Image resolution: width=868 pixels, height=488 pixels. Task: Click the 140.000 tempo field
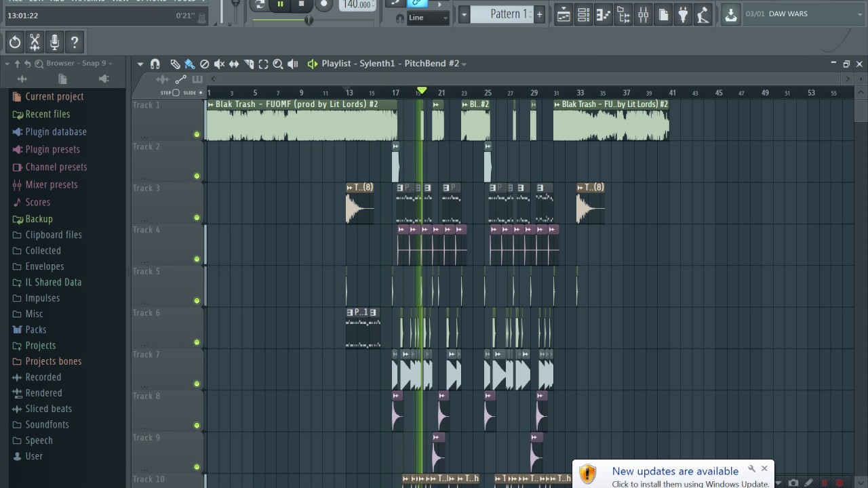pos(357,5)
